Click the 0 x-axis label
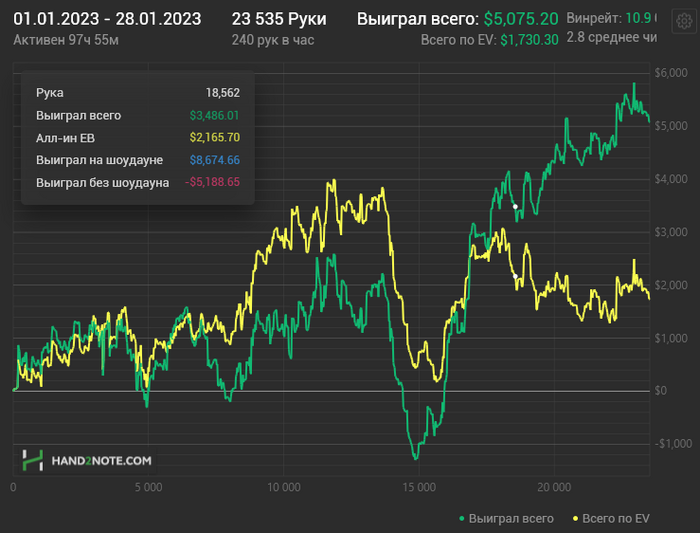700x533 pixels. point(13,487)
